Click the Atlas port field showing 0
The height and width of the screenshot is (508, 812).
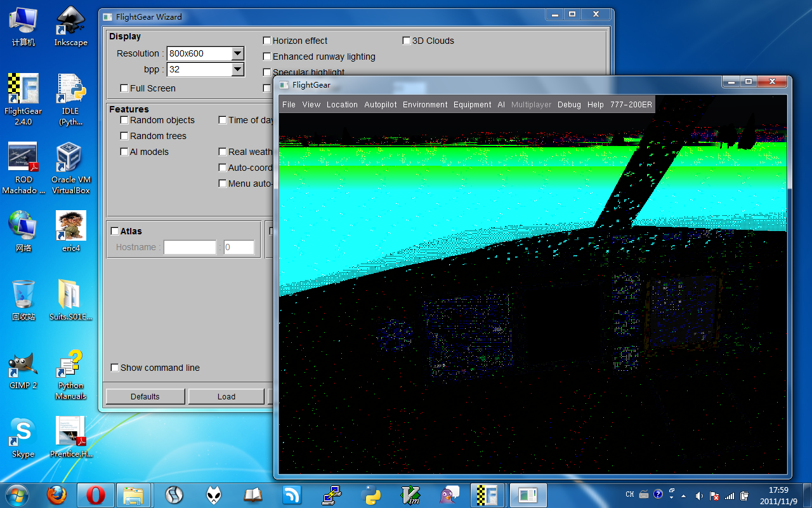click(239, 248)
